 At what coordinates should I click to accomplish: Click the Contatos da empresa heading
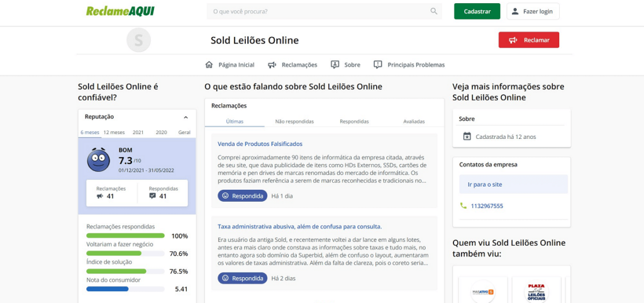[488, 165]
